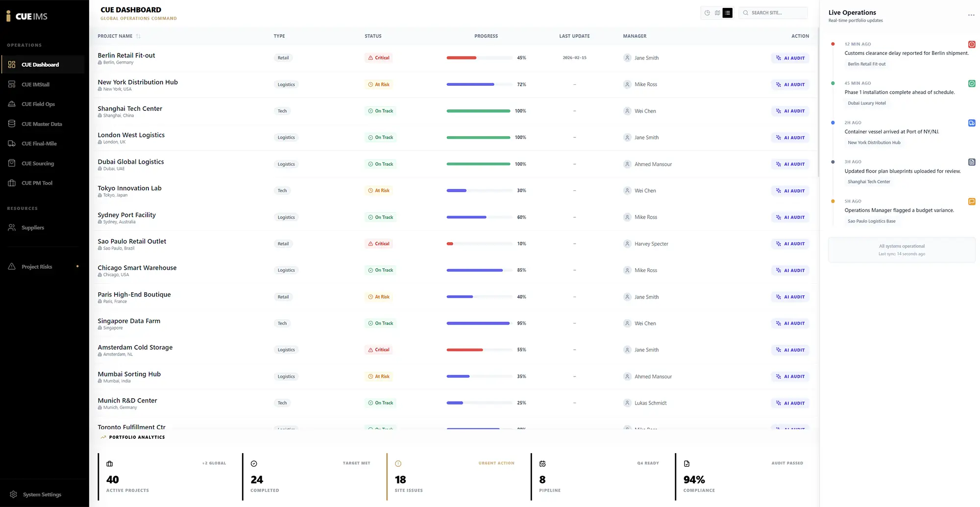Image resolution: width=980 pixels, height=507 pixels.
Task: Open Live Operations three-dot menu
Action: pos(971,15)
